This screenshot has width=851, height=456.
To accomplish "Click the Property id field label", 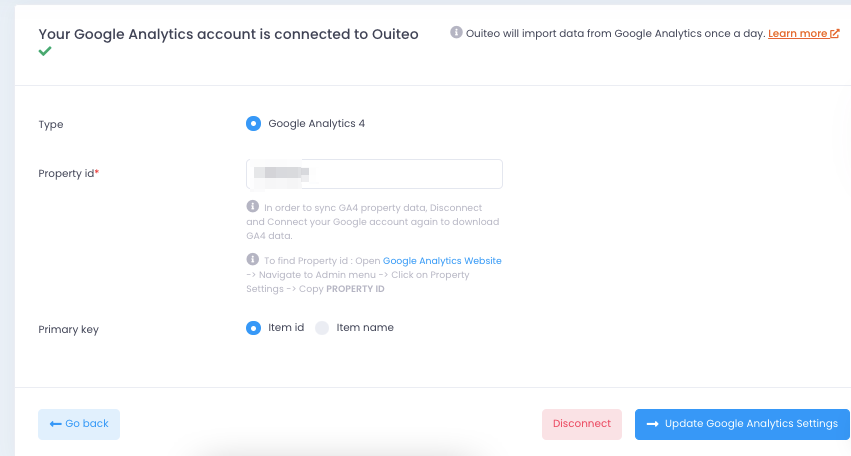I will pos(68,174).
